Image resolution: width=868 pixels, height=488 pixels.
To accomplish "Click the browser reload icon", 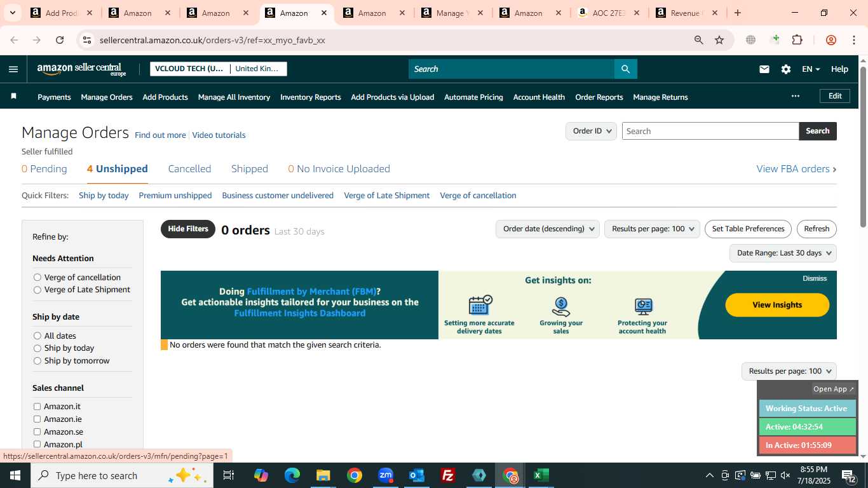I will coord(60,40).
